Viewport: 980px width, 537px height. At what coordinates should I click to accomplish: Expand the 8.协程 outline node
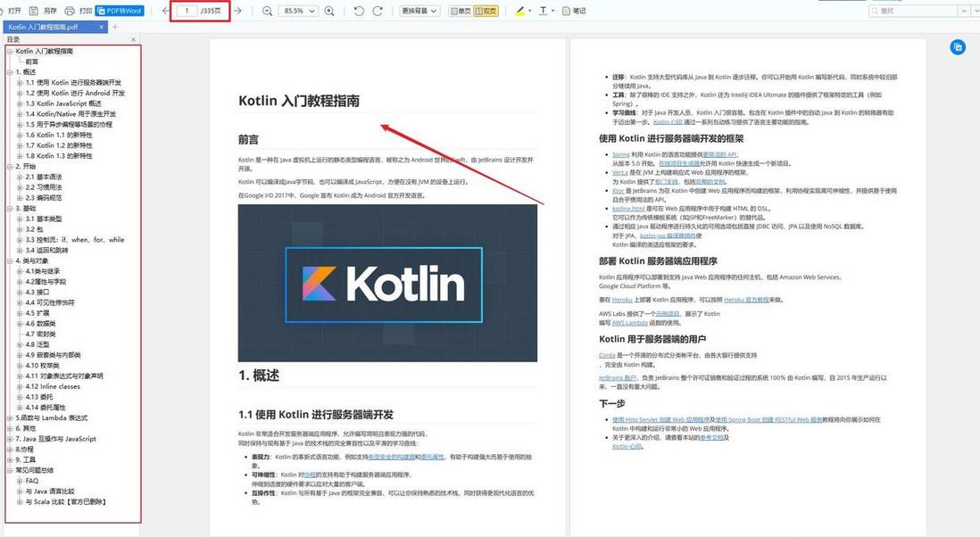point(10,450)
